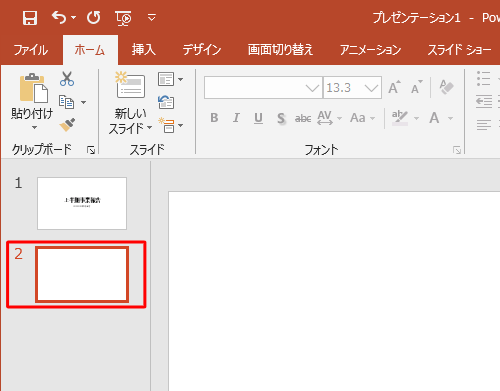Viewport: 500px width, 391px height.
Task: Toggle Italic formatting
Action: tap(236, 118)
